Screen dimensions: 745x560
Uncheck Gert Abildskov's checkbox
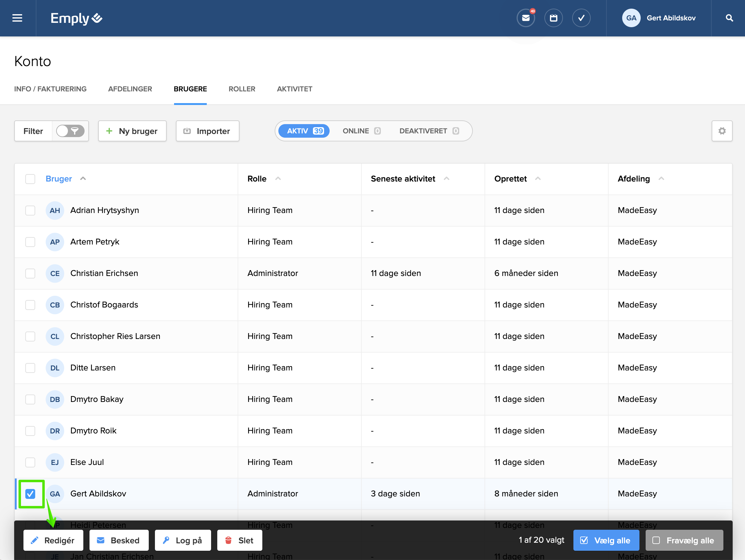pyautogui.click(x=30, y=494)
